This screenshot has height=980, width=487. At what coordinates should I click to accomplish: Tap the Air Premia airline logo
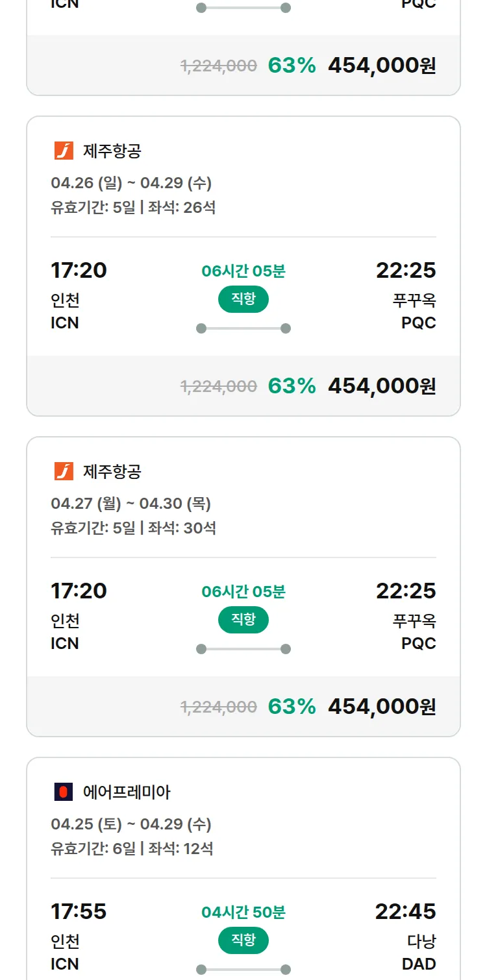[64, 792]
